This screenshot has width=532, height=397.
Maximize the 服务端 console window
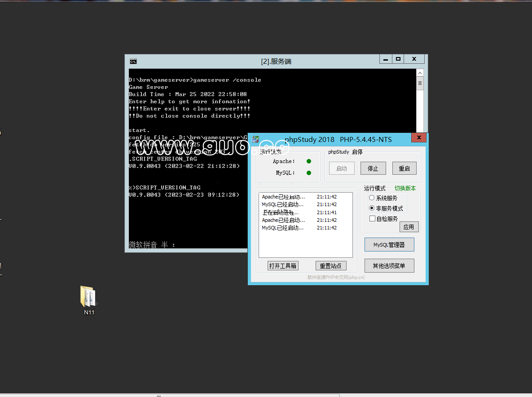coord(398,59)
